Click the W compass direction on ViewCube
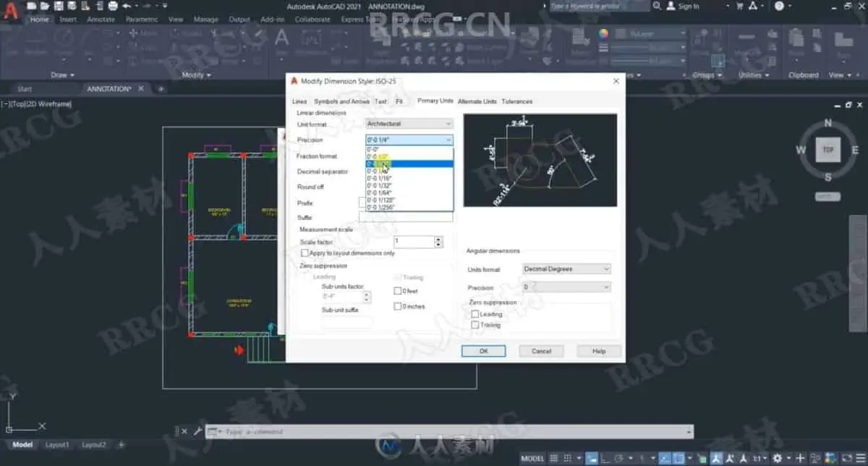Viewport: 868px width, 466px height. 801,150
